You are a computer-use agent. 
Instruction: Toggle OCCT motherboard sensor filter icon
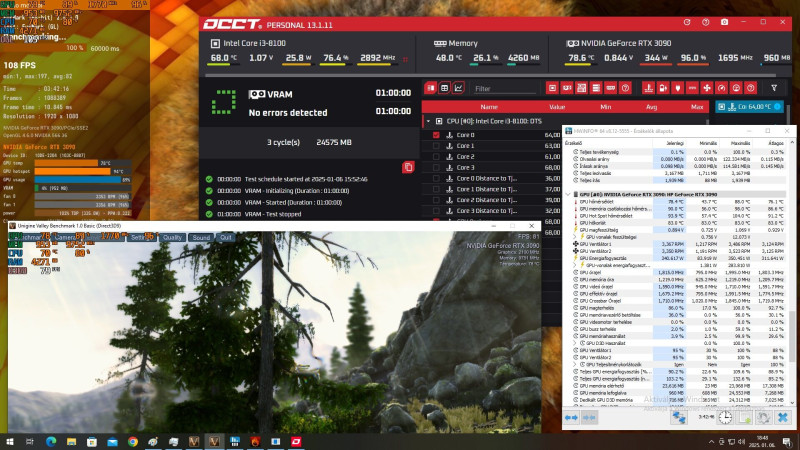coord(581,88)
